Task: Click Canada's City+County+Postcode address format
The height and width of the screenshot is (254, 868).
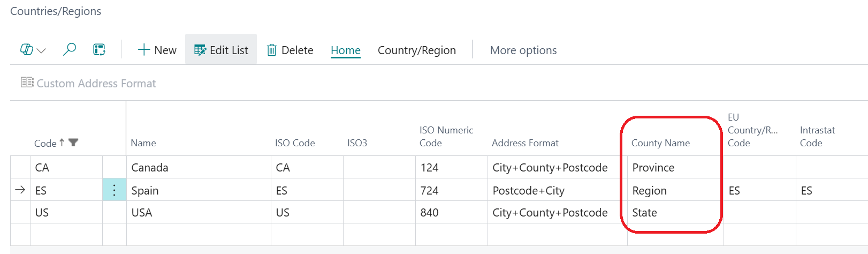Action: point(558,167)
